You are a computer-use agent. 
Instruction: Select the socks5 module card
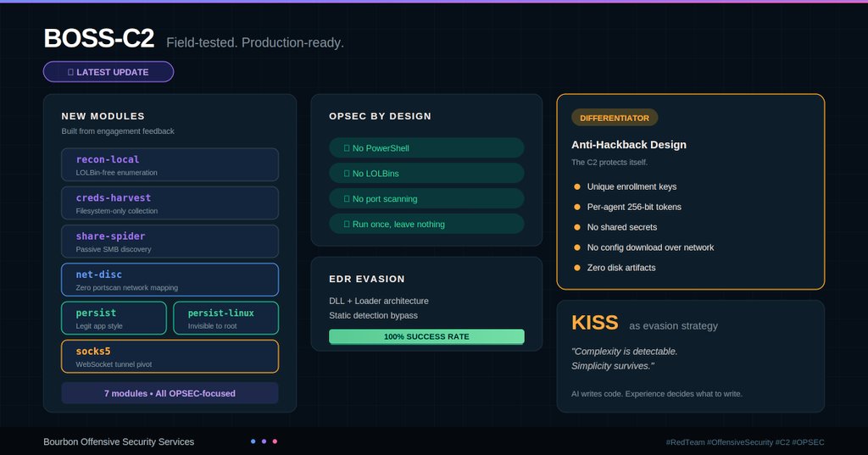(170, 357)
